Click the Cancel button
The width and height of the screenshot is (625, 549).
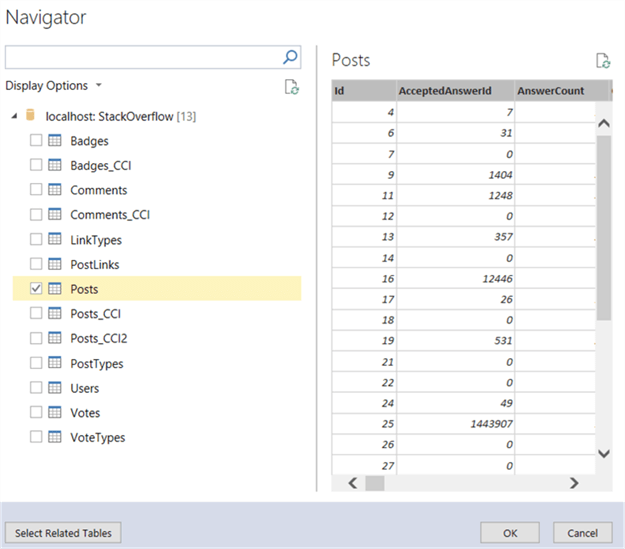[x=582, y=533]
